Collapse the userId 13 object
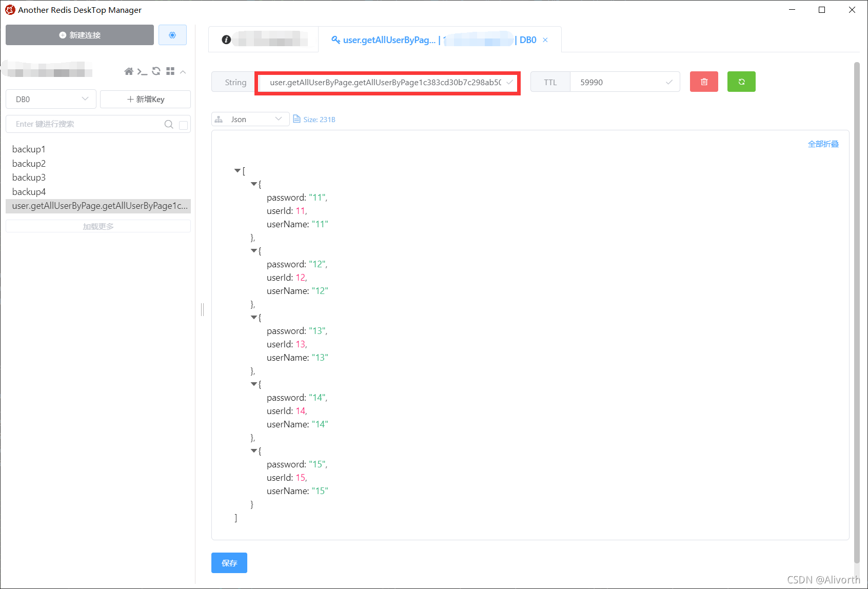Screen dimensions: 868x589 [x=254, y=317]
